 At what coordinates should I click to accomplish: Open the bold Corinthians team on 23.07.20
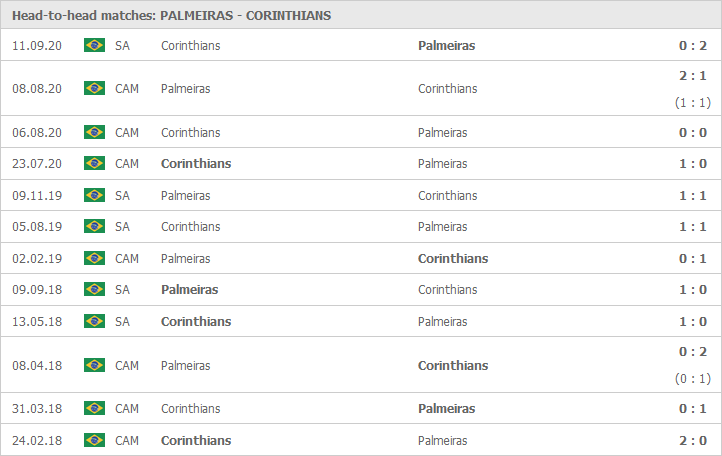[196, 164]
